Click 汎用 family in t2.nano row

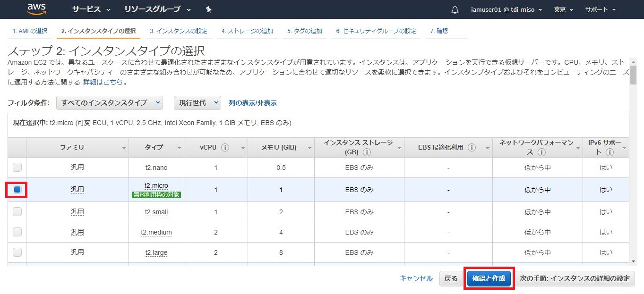(77, 168)
